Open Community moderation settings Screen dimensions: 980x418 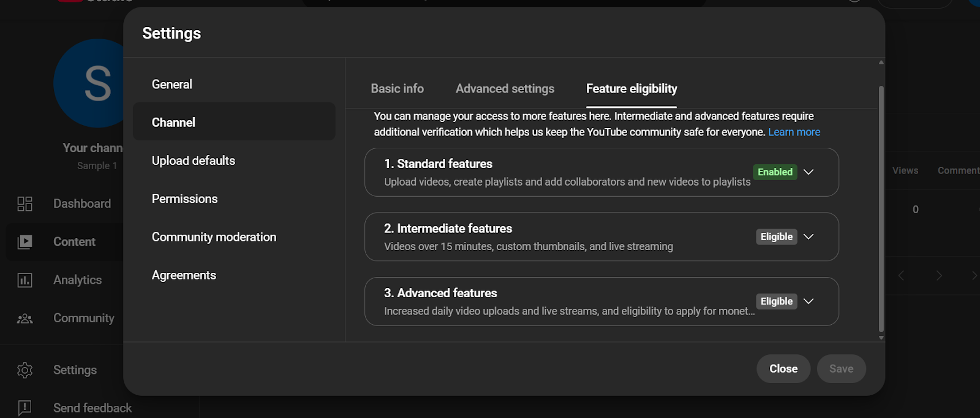tap(234, 237)
